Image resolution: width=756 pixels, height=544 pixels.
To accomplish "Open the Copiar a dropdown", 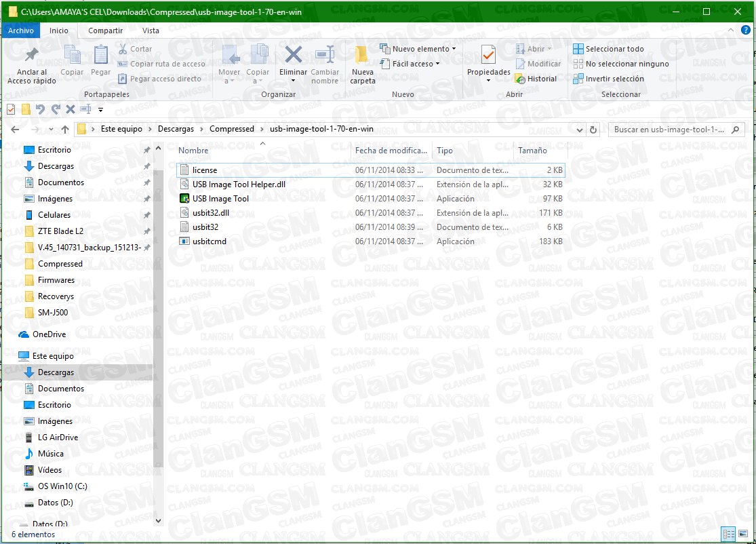I will pyautogui.click(x=258, y=65).
